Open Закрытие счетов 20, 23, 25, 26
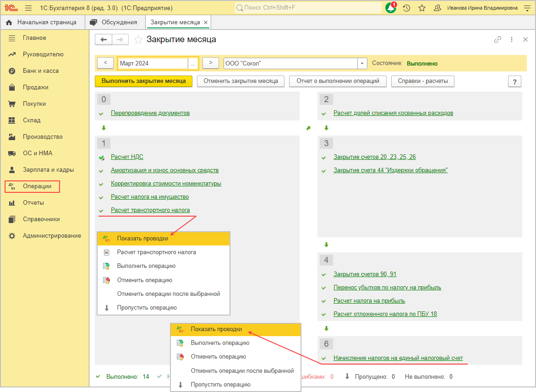Viewport: 536px width, 392px height. tap(374, 157)
